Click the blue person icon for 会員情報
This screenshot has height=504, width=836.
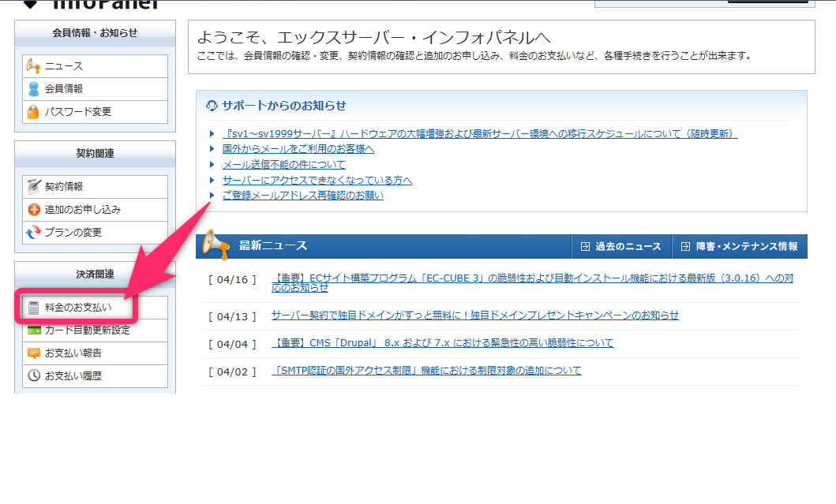pos(34,89)
